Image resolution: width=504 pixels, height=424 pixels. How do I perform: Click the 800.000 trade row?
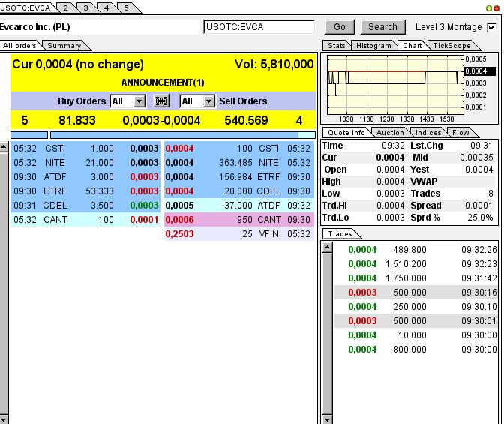pyautogui.click(x=415, y=350)
